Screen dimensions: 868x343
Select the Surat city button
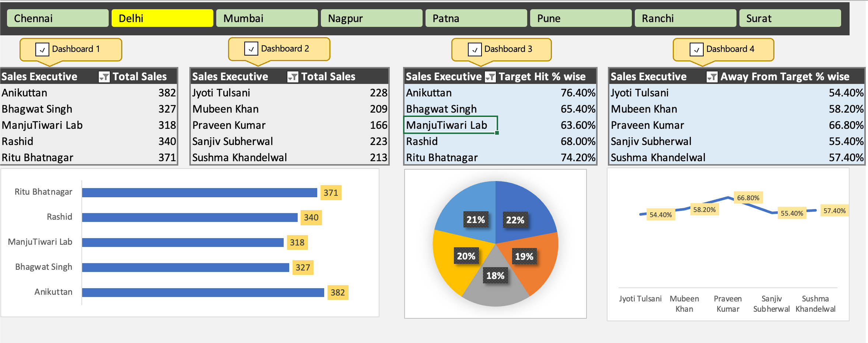(790, 18)
